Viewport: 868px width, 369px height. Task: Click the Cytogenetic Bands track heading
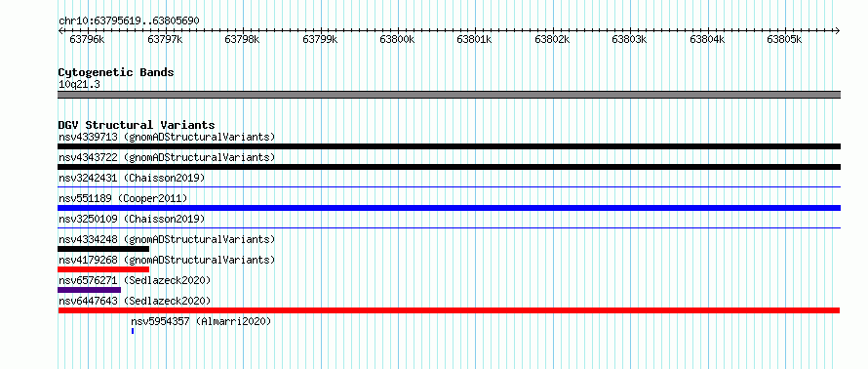(x=116, y=72)
